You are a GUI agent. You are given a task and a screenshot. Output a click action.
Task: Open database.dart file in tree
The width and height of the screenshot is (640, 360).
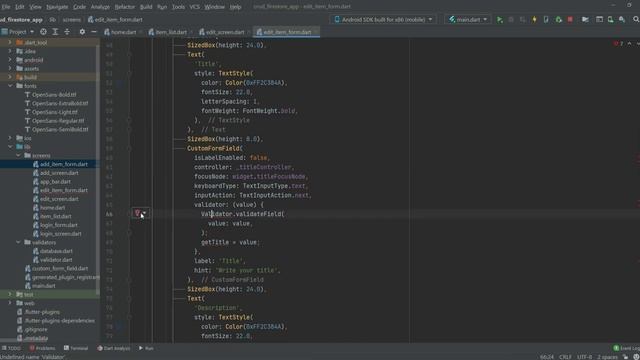click(56, 251)
